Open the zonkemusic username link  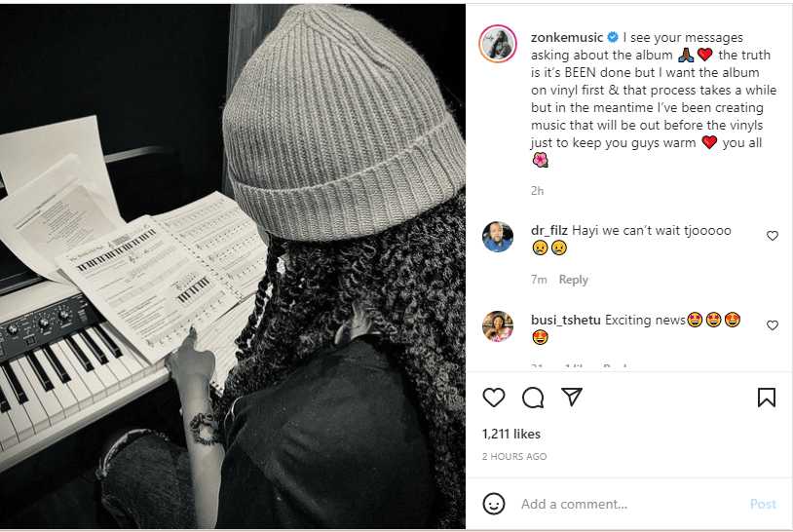pos(566,37)
